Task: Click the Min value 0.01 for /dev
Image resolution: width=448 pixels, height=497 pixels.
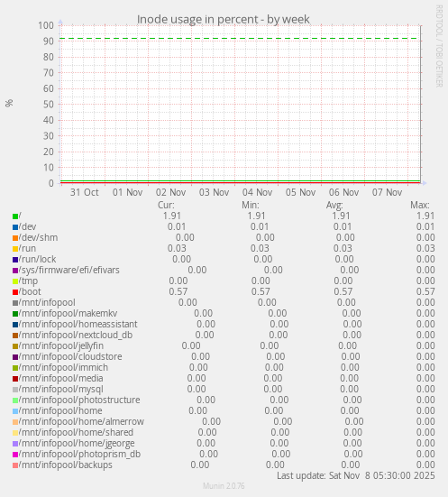Action: (260, 226)
